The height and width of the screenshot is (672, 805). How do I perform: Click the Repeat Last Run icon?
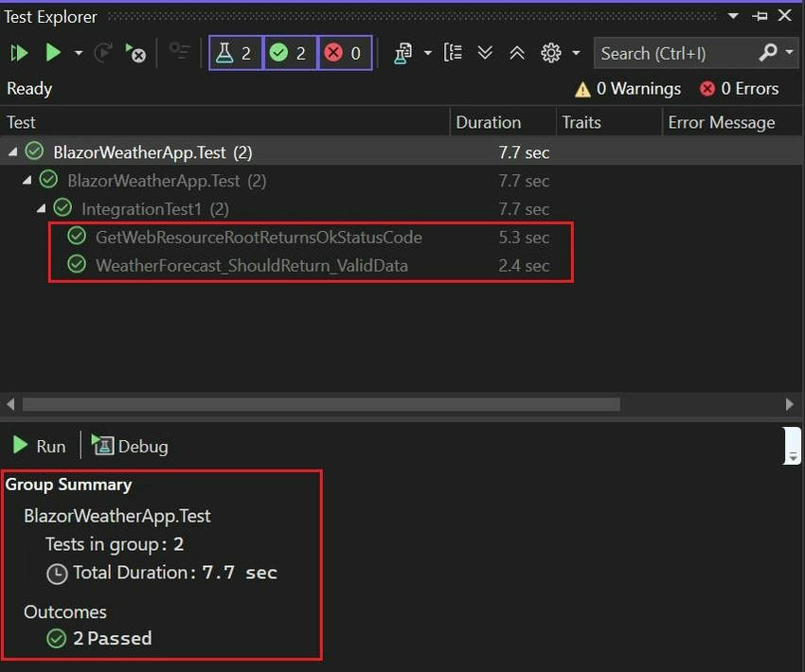[101, 53]
